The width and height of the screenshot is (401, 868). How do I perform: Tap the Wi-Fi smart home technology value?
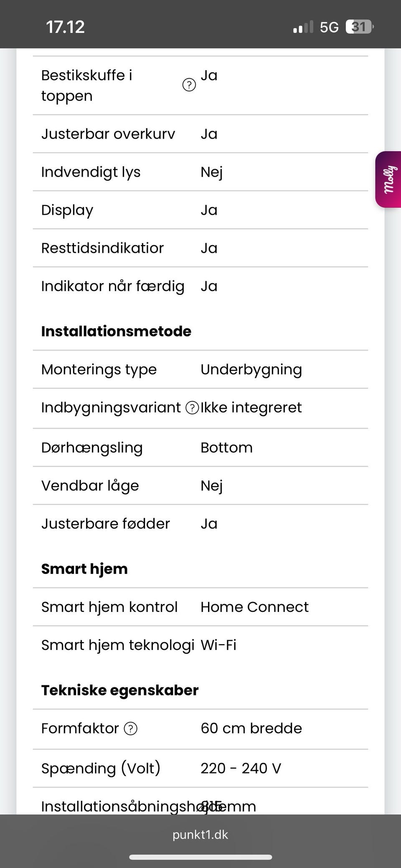[x=218, y=645]
